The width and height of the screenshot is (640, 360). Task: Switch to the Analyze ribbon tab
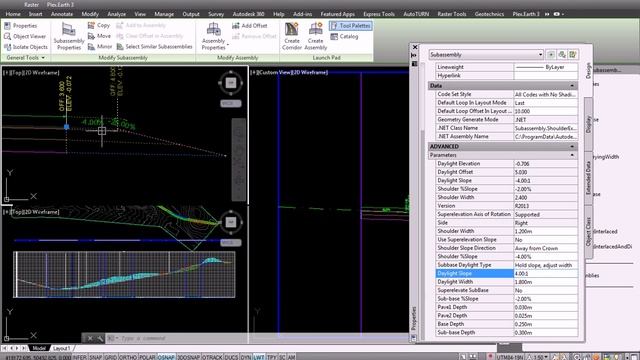point(116,14)
